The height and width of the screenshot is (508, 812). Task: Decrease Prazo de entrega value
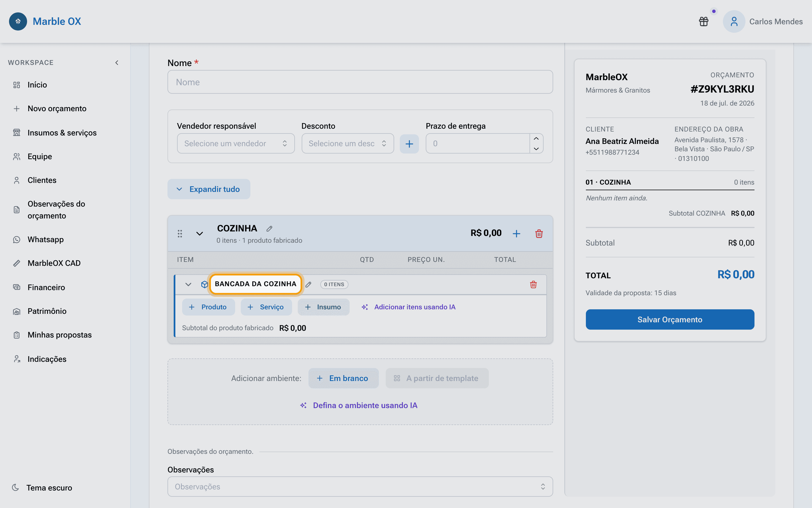pyautogui.click(x=536, y=148)
